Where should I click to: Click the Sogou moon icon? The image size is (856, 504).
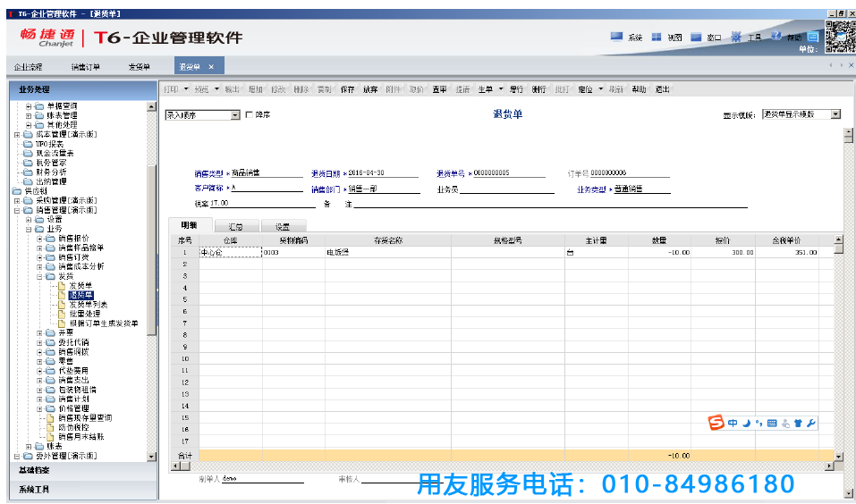coord(746,423)
